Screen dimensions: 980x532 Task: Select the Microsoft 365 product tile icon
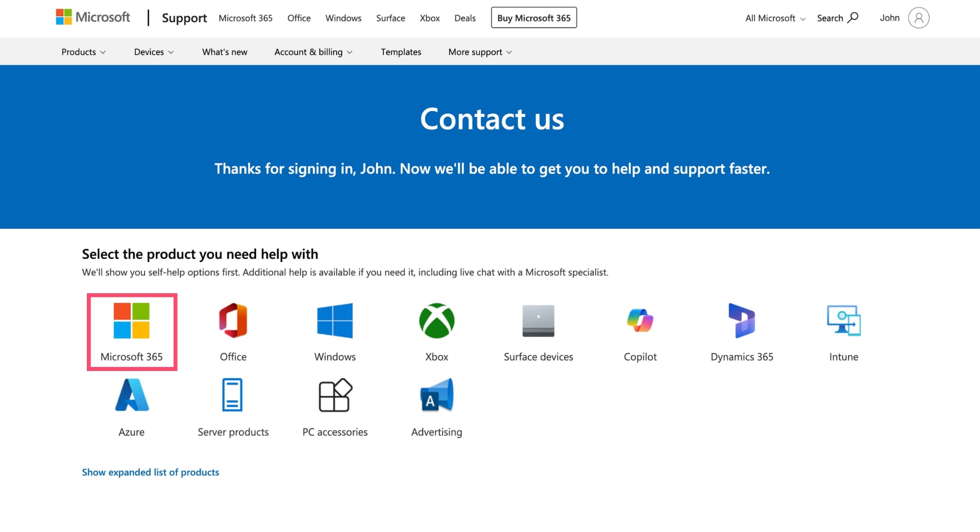(131, 321)
